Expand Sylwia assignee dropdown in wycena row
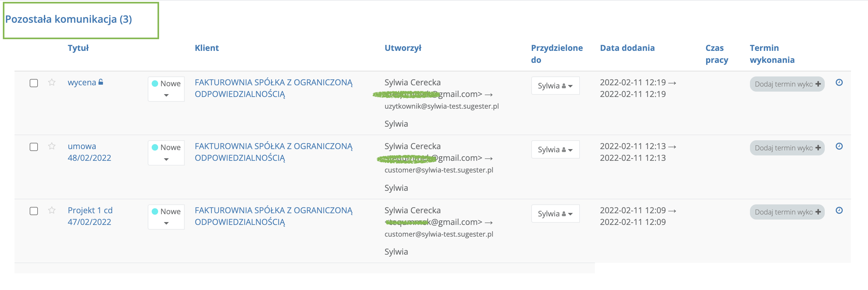 555,86
